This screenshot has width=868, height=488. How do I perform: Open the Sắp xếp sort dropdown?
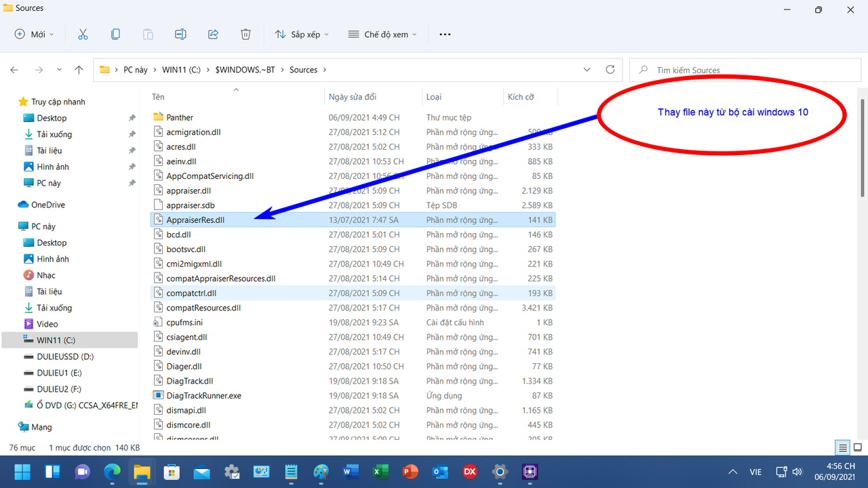coord(302,34)
